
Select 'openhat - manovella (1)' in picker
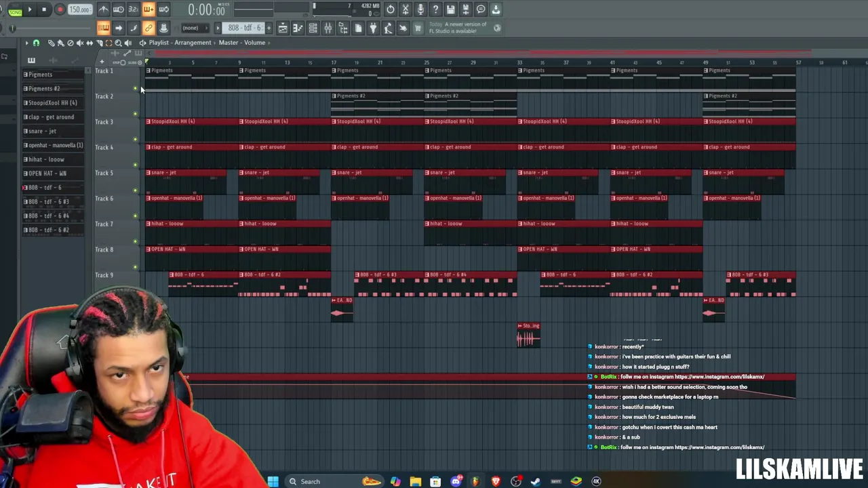click(53, 145)
